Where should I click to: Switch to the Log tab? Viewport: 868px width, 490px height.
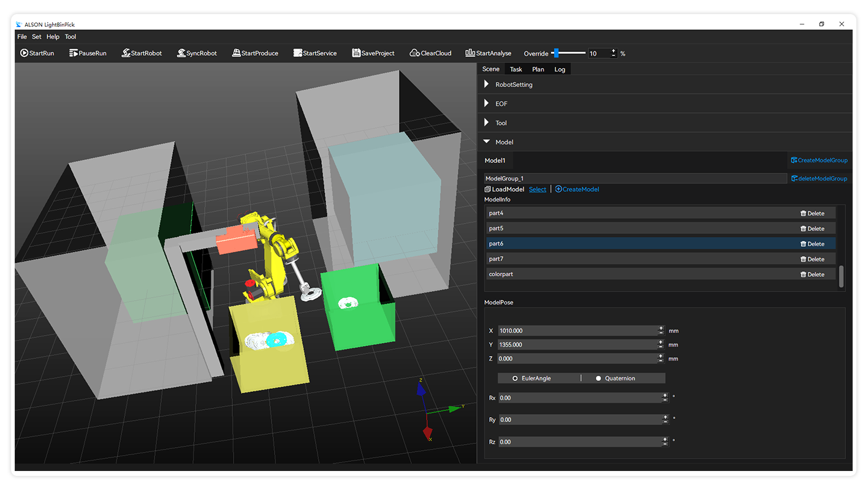560,69
